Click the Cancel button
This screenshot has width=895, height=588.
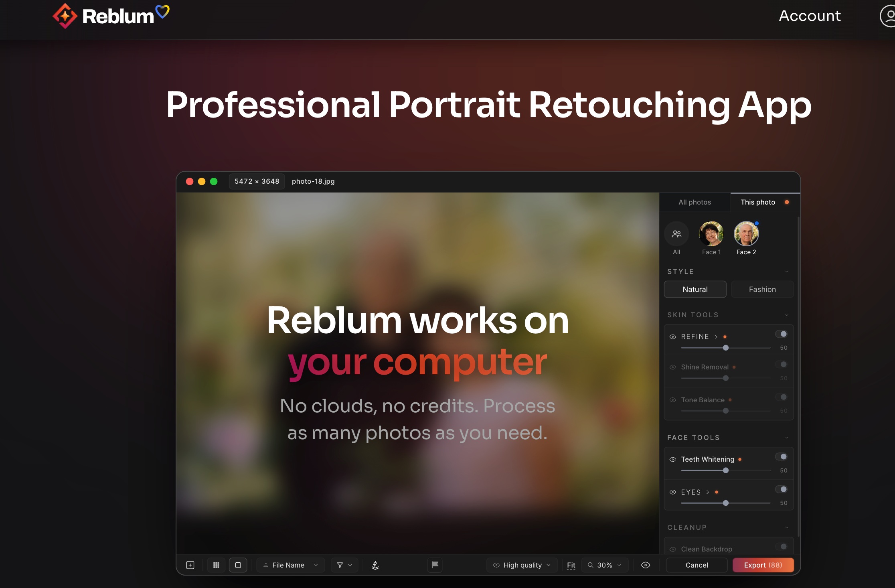[x=697, y=565]
